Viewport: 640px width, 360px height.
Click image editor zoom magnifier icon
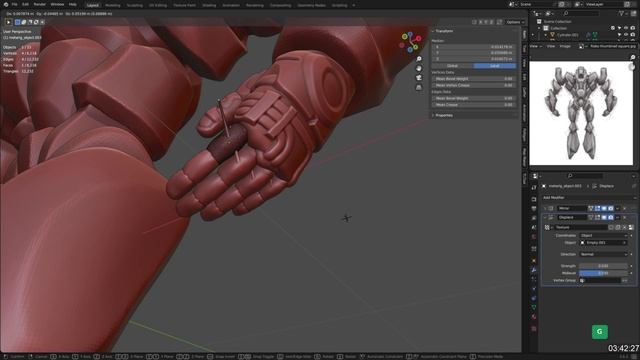[x=633, y=58]
